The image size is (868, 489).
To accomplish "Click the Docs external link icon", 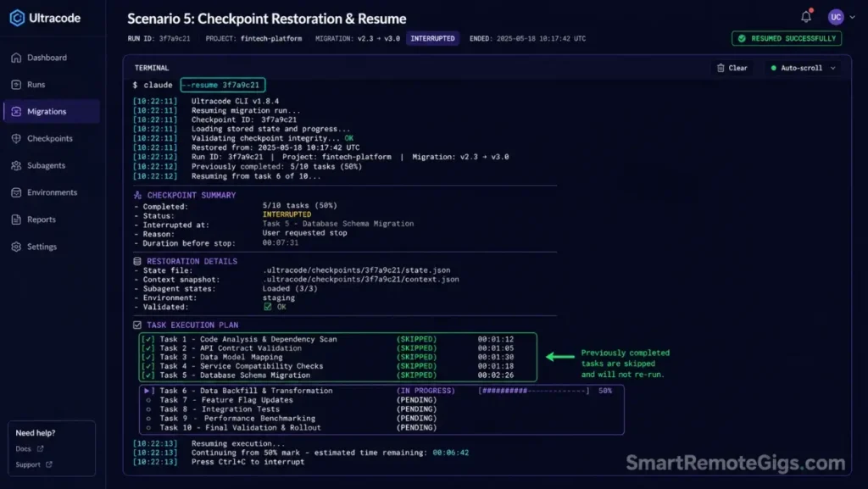I will point(40,448).
